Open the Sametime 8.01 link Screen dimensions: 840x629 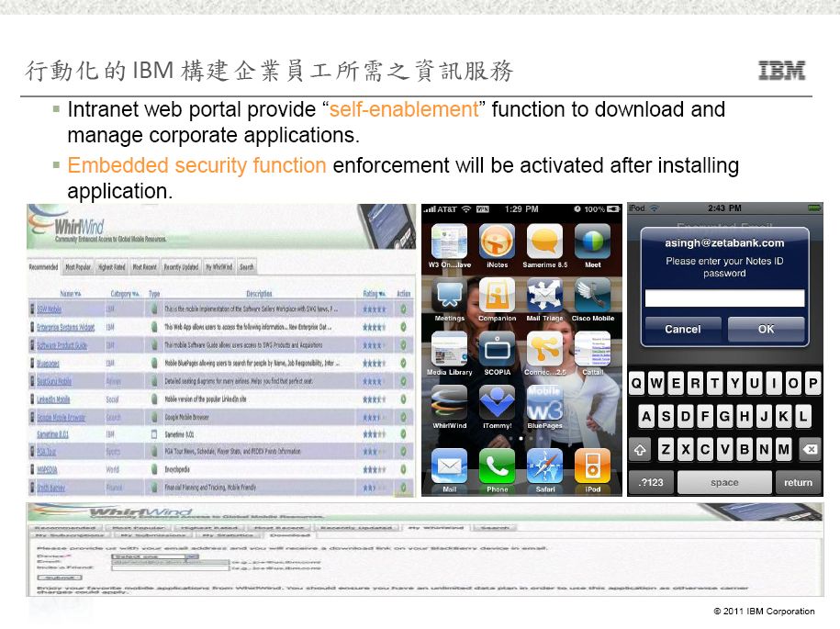52,434
